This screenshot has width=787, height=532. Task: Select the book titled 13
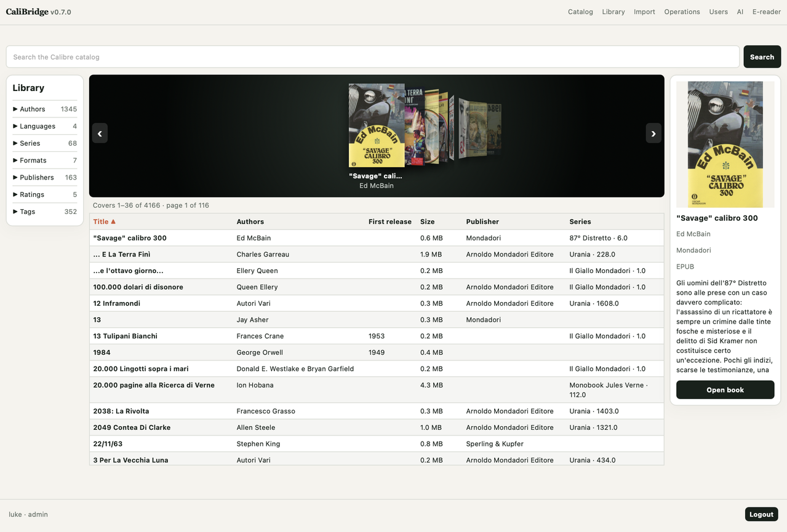(x=377, y=320)
